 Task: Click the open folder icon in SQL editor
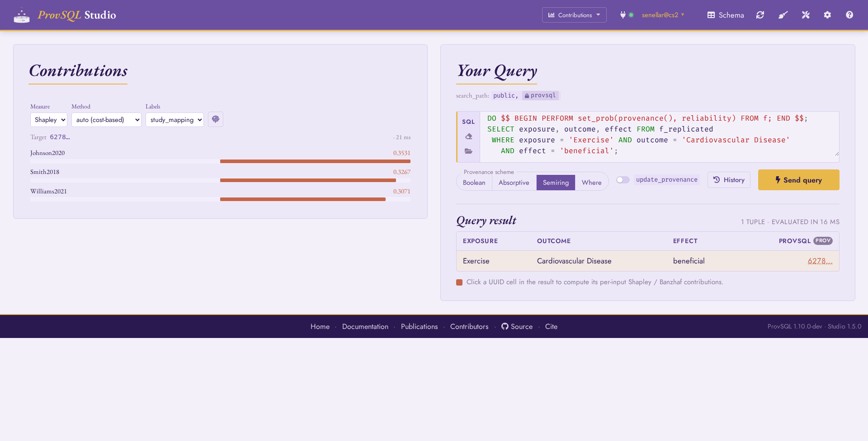[x=468, y=151]
